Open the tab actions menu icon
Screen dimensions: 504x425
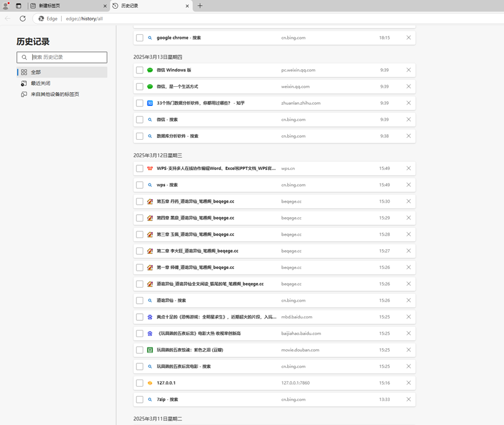pos(19,6)
